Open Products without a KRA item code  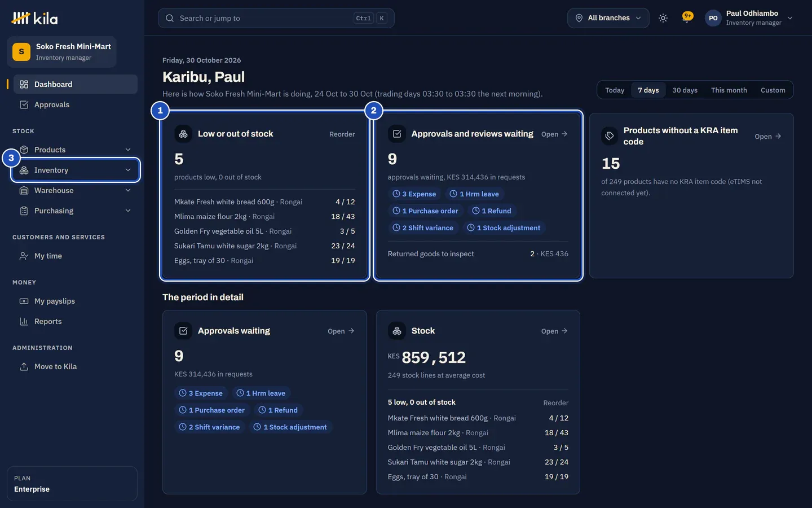pos(768,137)
